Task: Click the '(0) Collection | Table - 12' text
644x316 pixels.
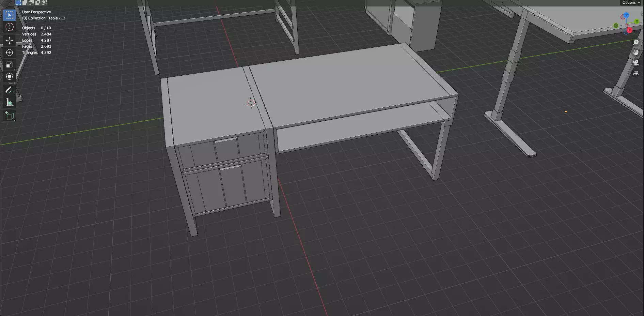Action: (x=44, y=18)
